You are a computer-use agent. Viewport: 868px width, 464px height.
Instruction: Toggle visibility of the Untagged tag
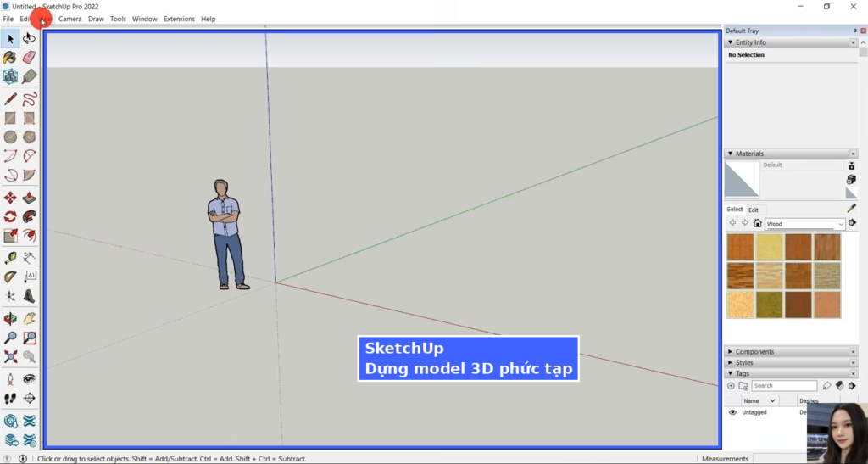[x=732, y=412]
